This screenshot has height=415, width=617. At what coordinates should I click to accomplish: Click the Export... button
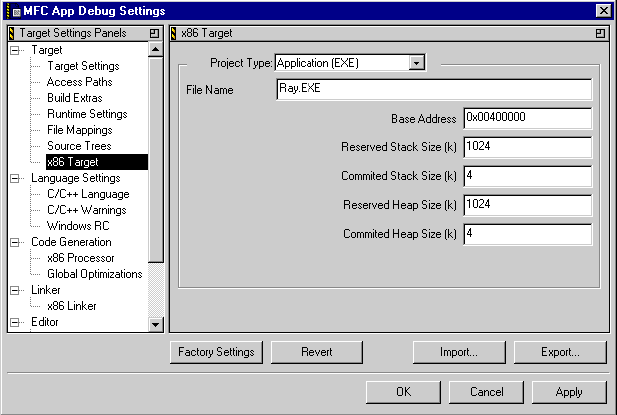(560, 352)
